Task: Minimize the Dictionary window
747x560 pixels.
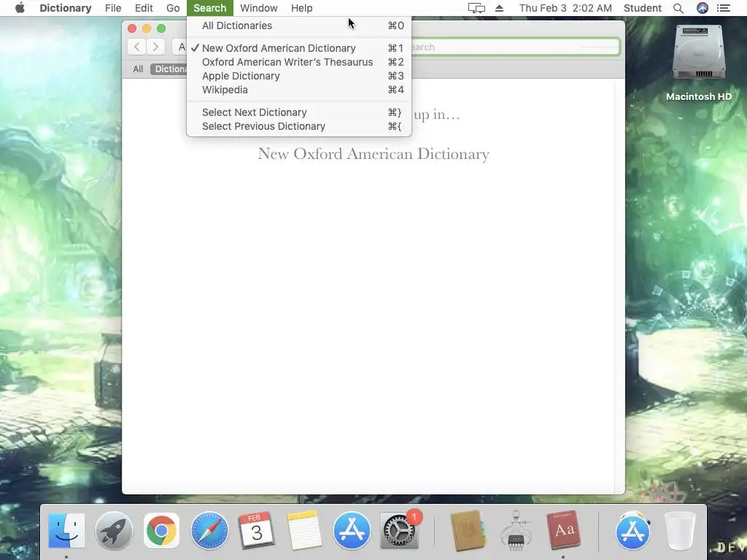Action: tap(147, 28)
